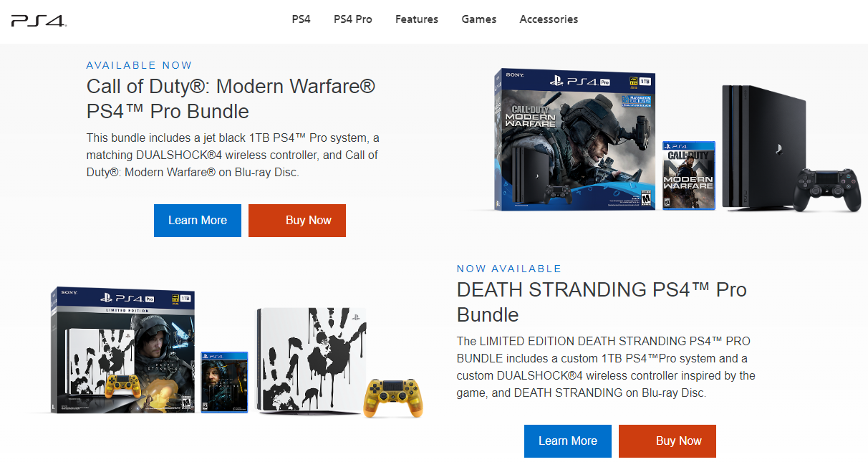Open the PS4 menu item
868x462 pixels.
(301, 19)
